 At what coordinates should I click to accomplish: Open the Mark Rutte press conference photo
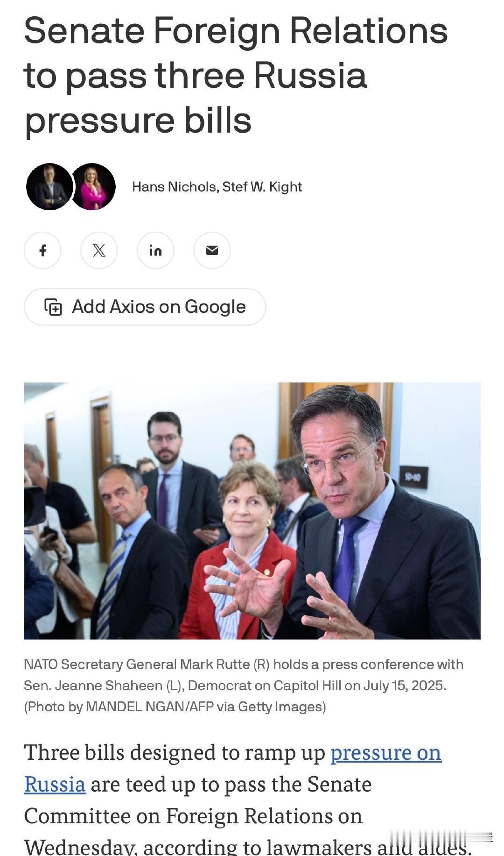tap(252, 511)
